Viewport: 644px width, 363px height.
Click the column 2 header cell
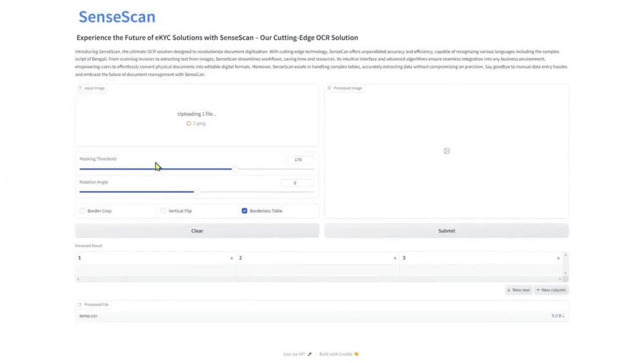317,258
